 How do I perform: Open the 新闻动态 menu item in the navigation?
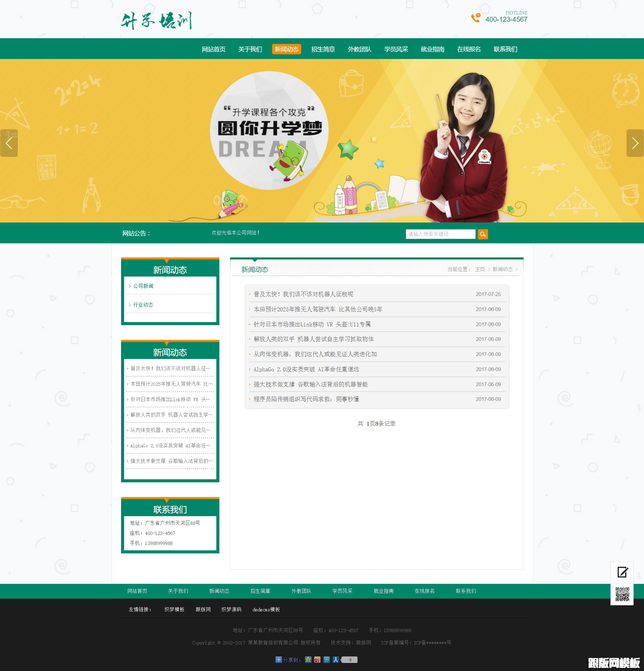tap(287, 49)
